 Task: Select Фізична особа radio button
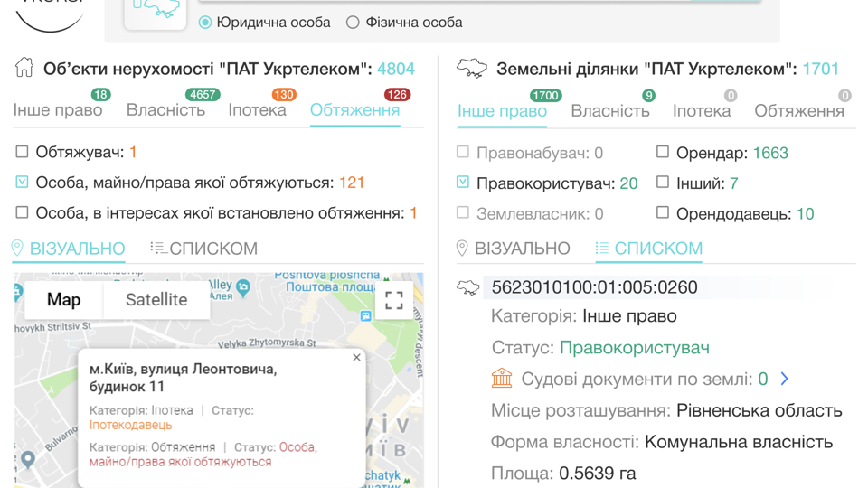pos(353,22)
